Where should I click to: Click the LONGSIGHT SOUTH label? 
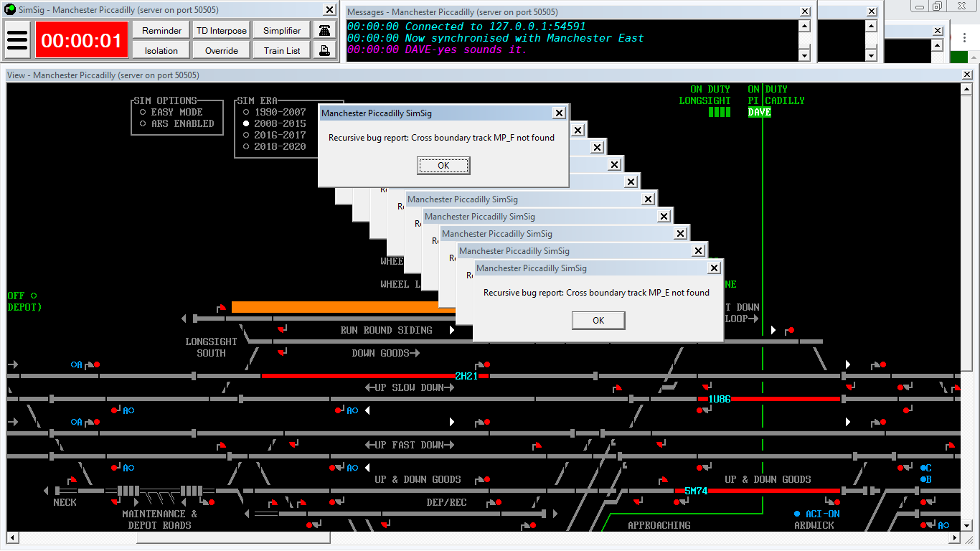pos(211,347)
